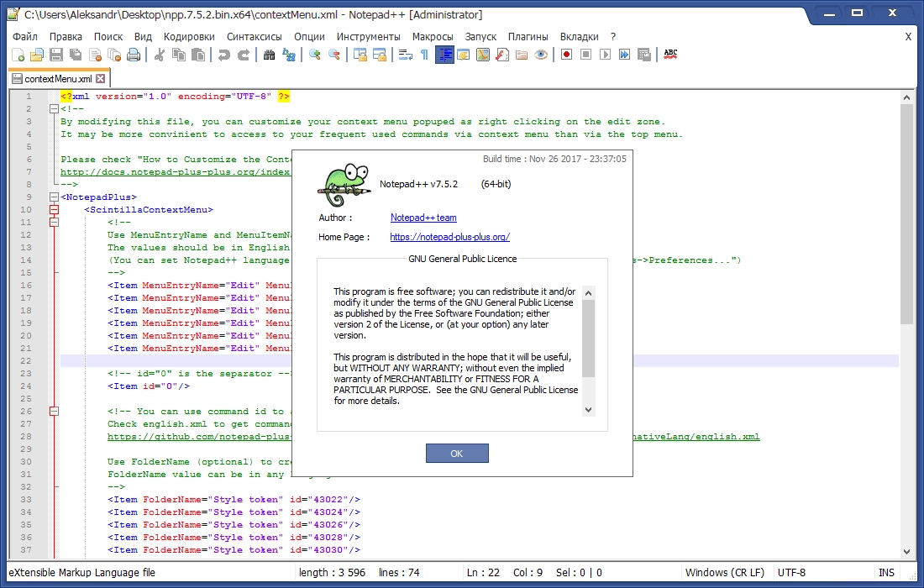This screenshot has width=924, height=588.
Task: Toggle the highlighted Indent guide icon
Action: point(444,55)
